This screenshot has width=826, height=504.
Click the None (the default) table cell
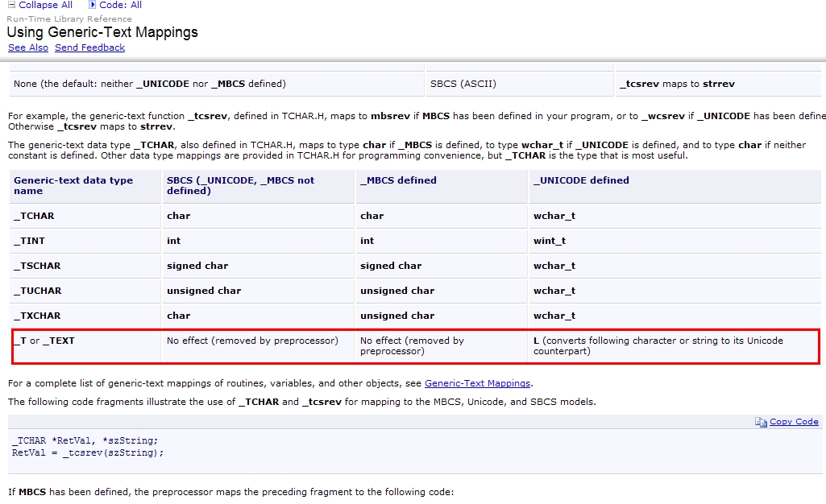tap(217, 84)
